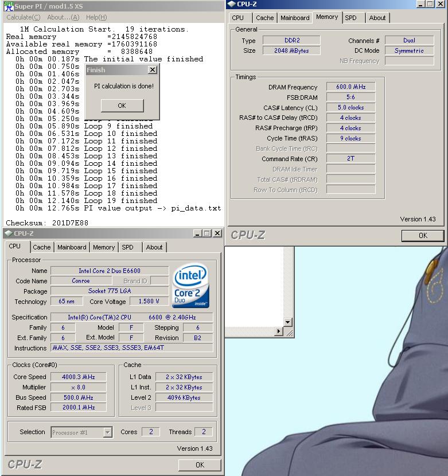
Task: Click the Multiplier x 8.0 value
Action: click(x=79, y=387)
